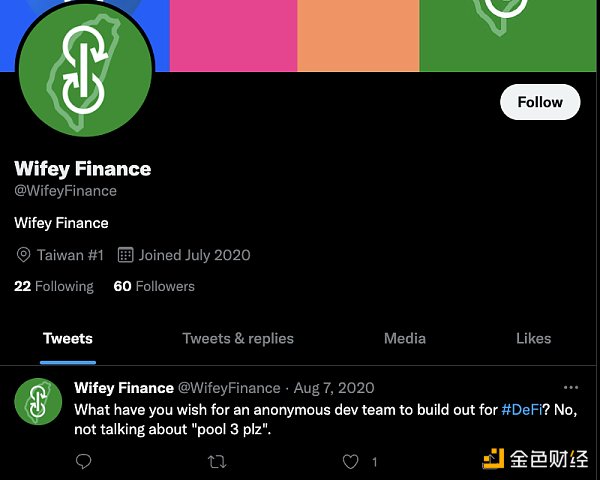
Task: Click the small tweet avatar image
Action: tap(39, 403)
